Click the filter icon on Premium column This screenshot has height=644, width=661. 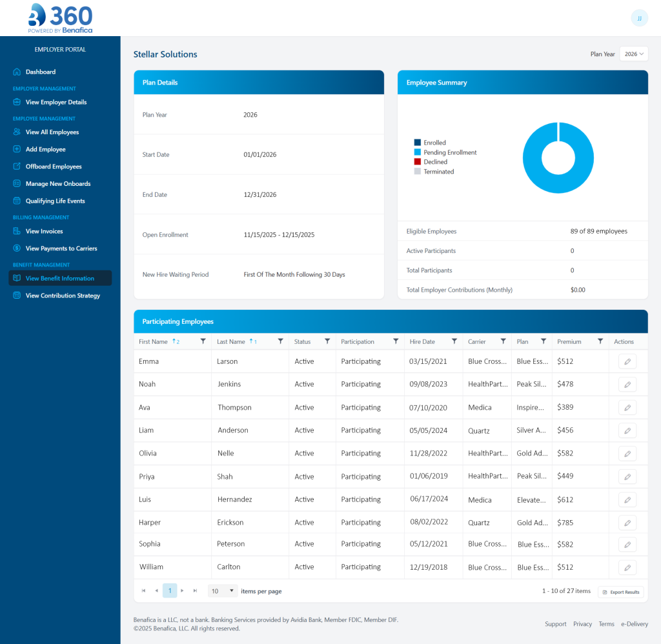(600, 341)
